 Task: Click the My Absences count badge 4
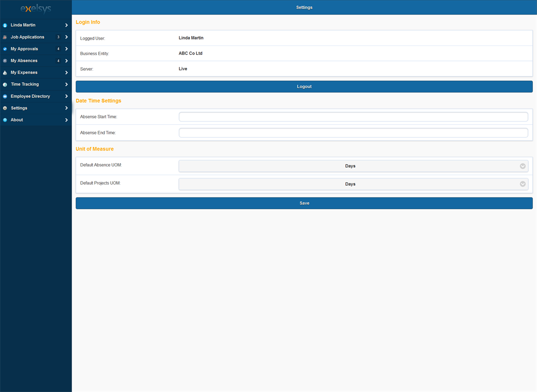(x=58, y=61)
